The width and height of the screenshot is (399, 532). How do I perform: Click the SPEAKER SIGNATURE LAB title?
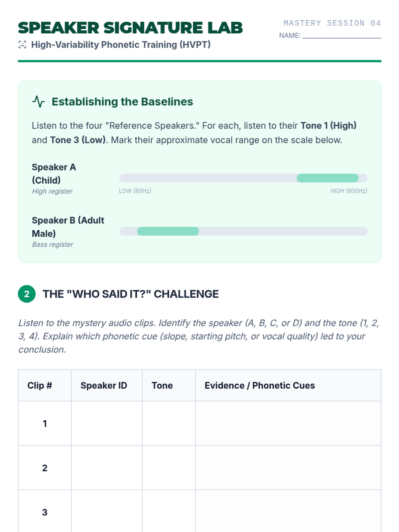coord(130,28)
